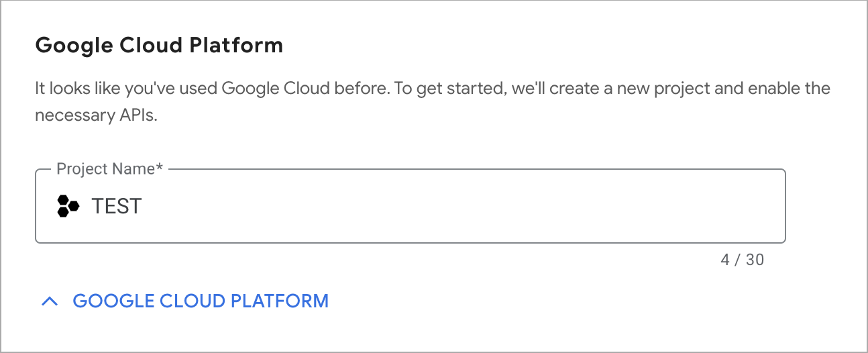The height and width of the screenshot is (353, 868).
Task: Click the words necessary APIs
Action: (96, 115)
